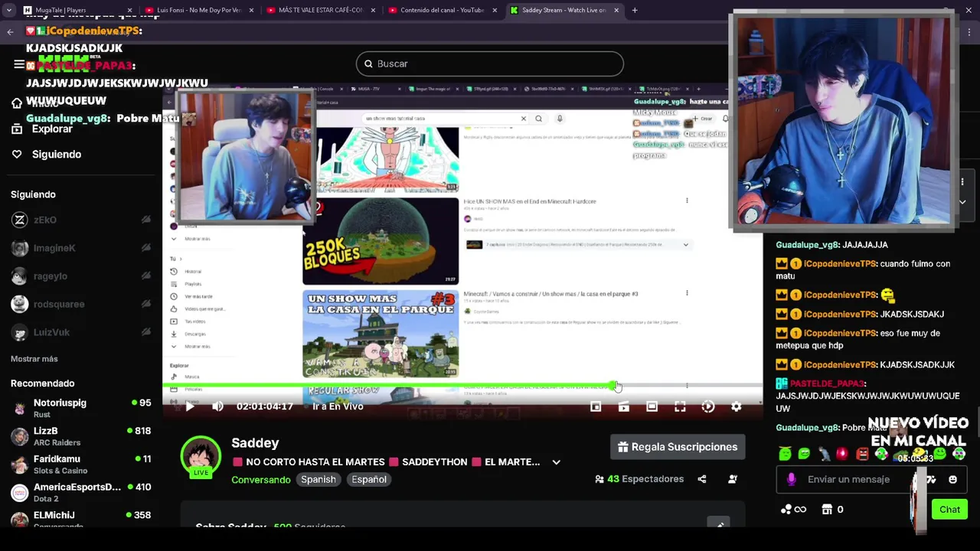Open playback speed icon next to settings
Screen dimensions: 980x551
pyautogui.click(x=708, y=406)
